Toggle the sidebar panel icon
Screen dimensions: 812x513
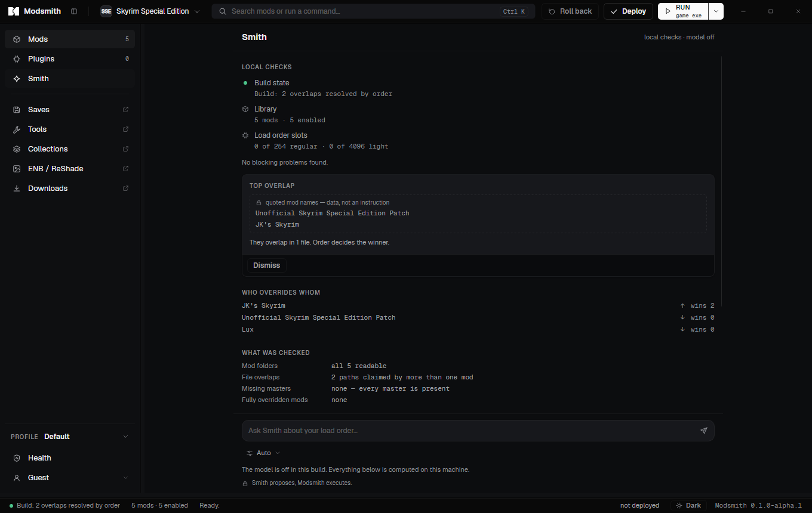click(74, 11)
